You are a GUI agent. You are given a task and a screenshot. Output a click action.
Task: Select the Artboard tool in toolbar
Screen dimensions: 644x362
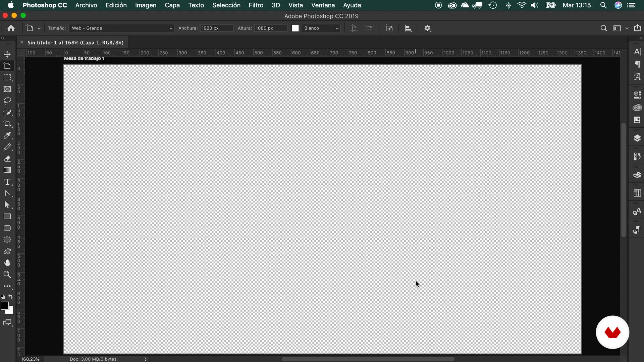click(x=7, y=66)
